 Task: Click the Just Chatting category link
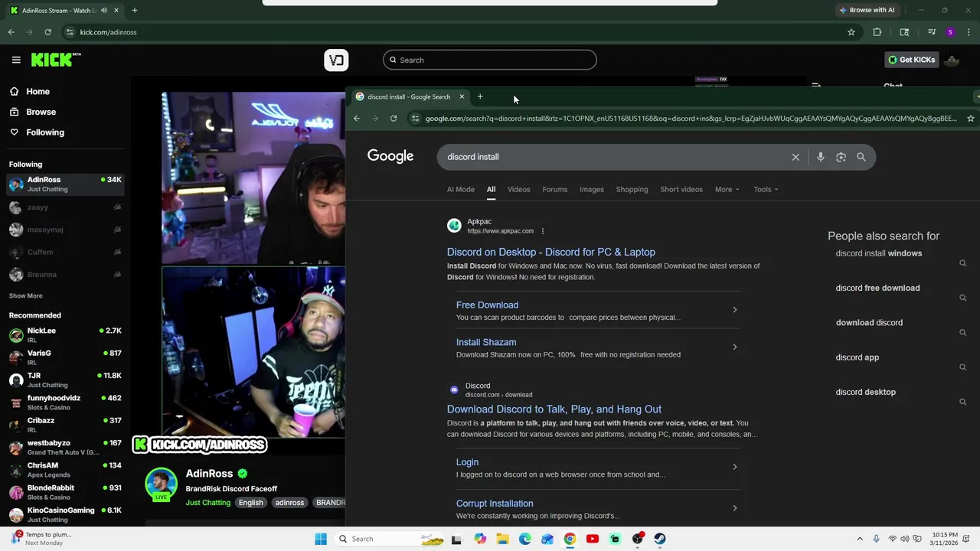207,503
